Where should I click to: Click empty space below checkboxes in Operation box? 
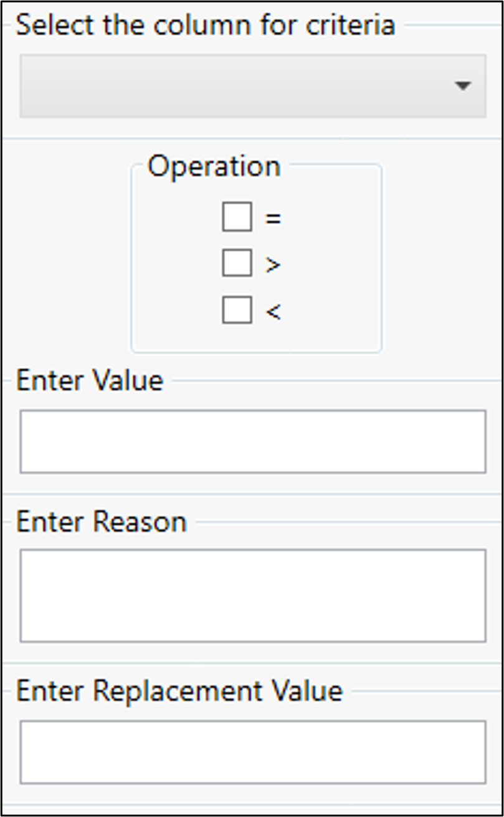tap(255, 338)
